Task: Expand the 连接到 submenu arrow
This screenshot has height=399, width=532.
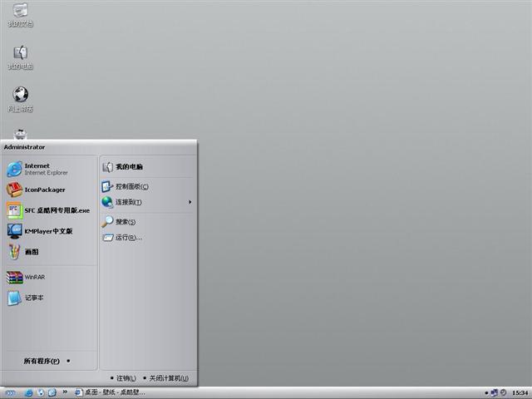Action: tap(190, 202)
